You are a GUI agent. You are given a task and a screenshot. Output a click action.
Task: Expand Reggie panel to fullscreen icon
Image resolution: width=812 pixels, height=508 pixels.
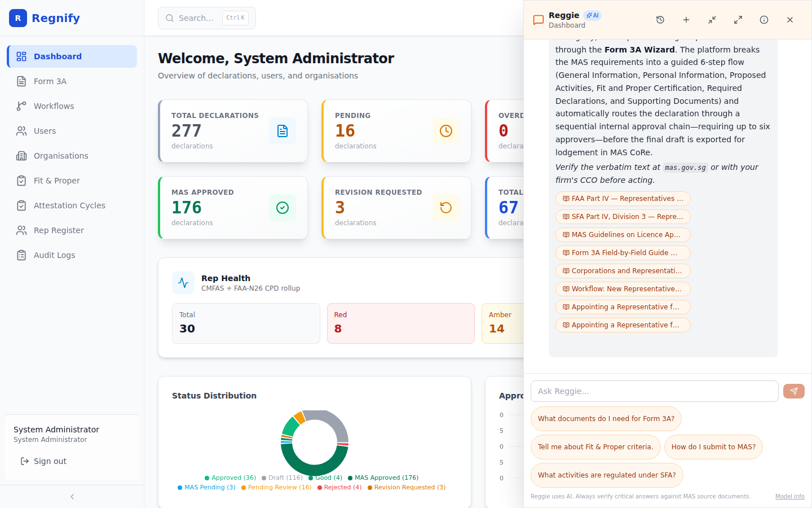coord(738,20)
